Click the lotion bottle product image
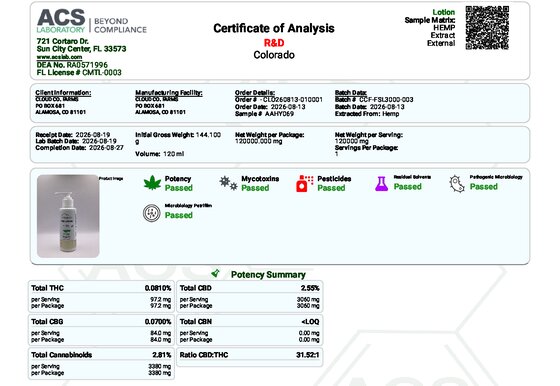 click(x=68, y=216)
